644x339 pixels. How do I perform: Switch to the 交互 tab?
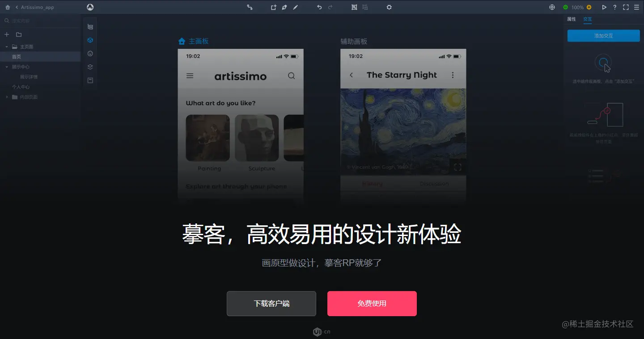point(588,19)
